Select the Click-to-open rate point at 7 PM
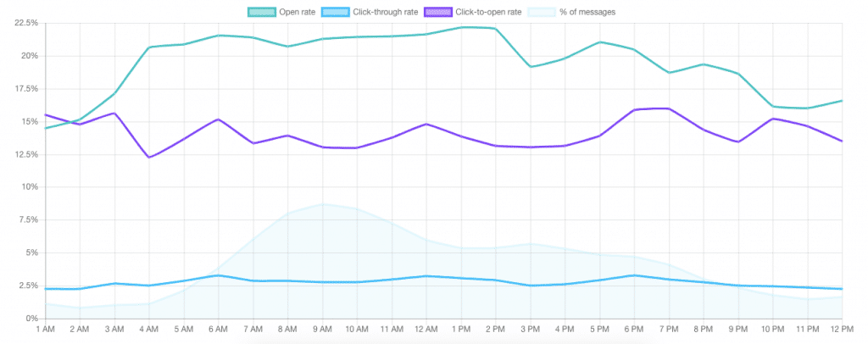This screenshot has height=344, width=868. coord(670,108)
